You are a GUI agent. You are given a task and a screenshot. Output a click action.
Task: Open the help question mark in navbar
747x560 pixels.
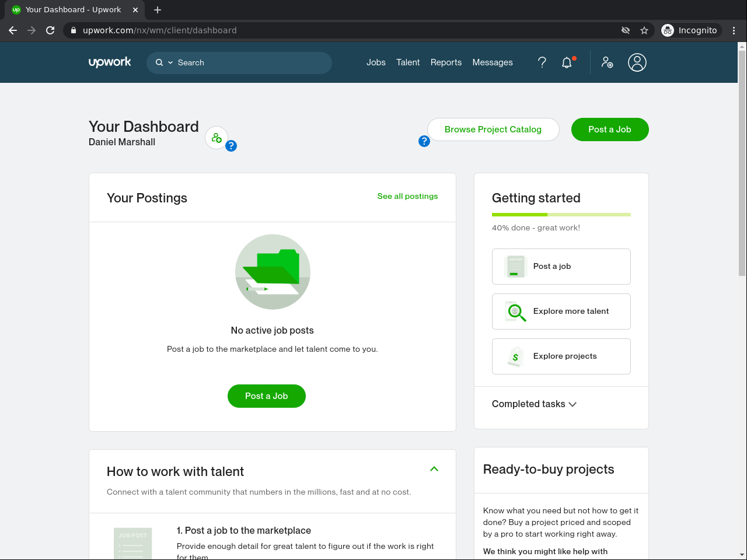click(x=542, y=62)
